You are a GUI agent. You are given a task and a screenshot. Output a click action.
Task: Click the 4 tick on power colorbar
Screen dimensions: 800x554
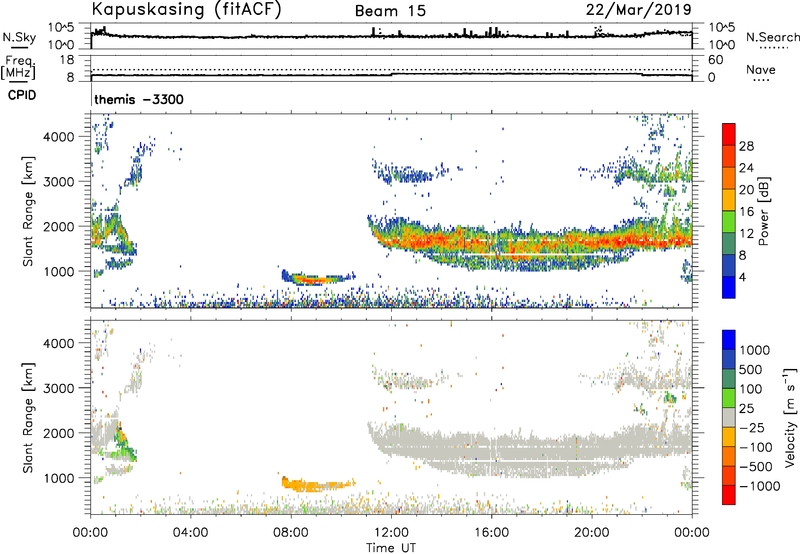click(742, 277)
